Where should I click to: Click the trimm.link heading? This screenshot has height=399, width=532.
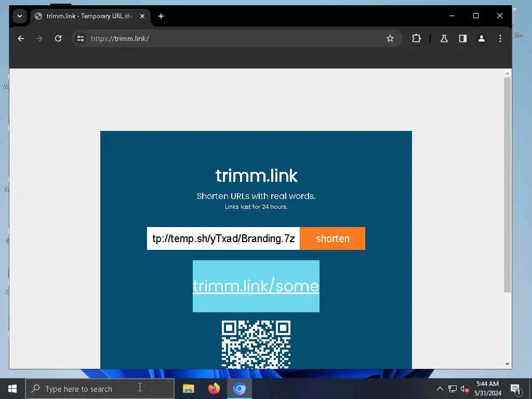click(x=257, y=176)
